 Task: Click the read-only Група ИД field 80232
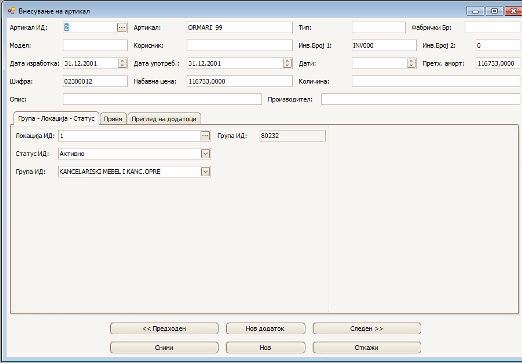[x=292, y=136]
